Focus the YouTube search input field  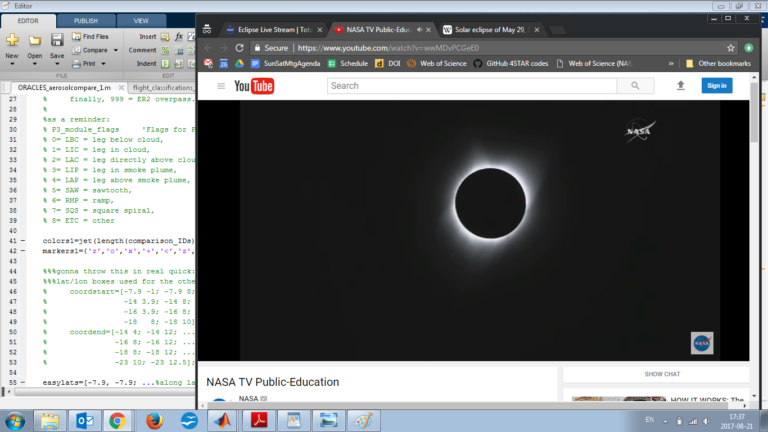tap(470, 86)
